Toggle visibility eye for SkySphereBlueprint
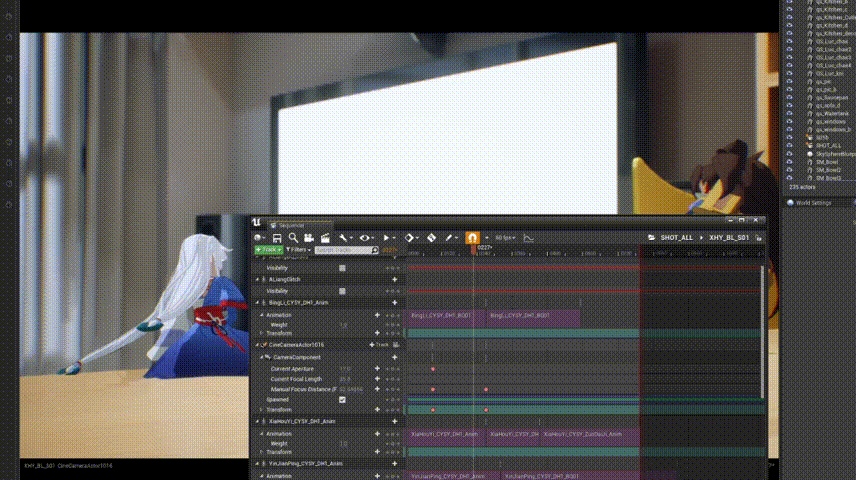The height and width of the screenshot is (480, 856). [x=789, y=154]
